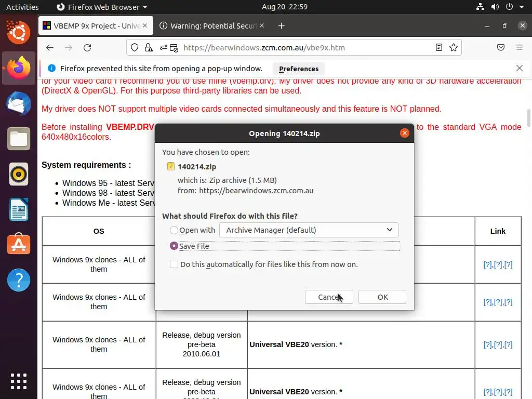Open the Firefox hamburger menu
532x399 pixels.
[x=519, y=47]
